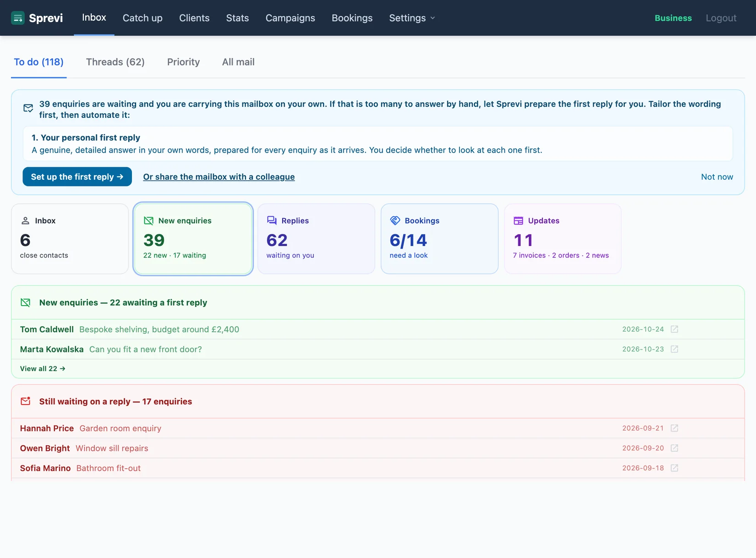The image size is (756, 558).
Task: Click the Bookings handshake icon
Action: point(395,221)
